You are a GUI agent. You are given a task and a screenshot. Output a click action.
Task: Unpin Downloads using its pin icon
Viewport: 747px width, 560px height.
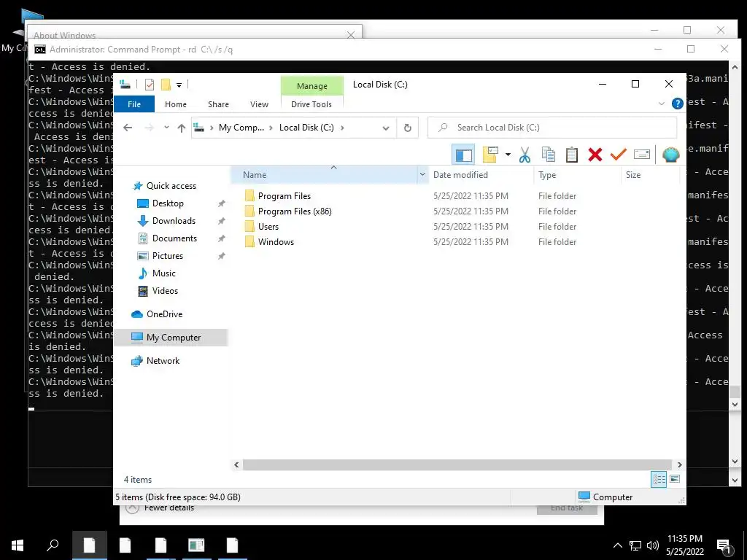222,221
